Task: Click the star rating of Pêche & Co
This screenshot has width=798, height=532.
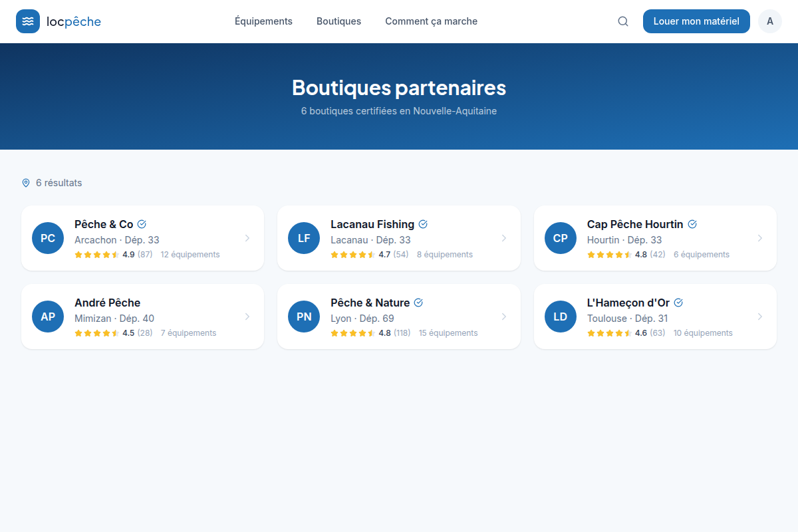Action: (x=97, y=255)
